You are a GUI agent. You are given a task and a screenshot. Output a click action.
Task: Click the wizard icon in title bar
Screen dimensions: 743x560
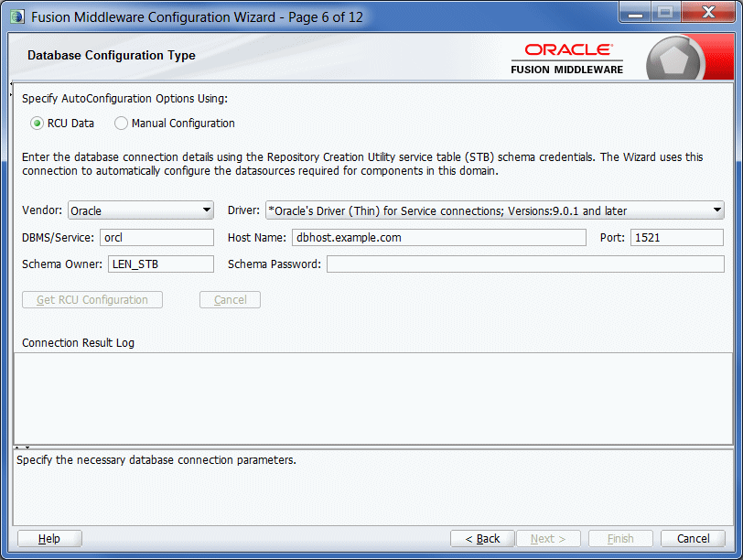coord(17,17)
